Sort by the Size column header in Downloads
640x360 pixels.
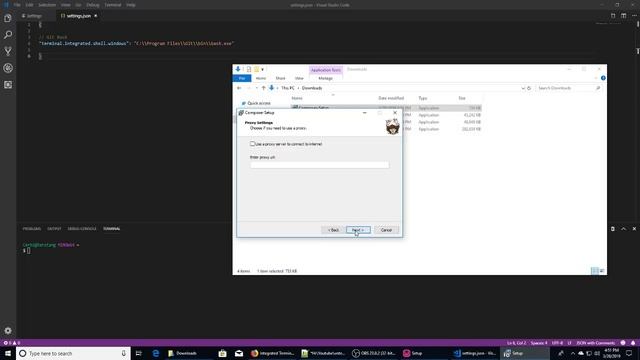tap(462, 98)
